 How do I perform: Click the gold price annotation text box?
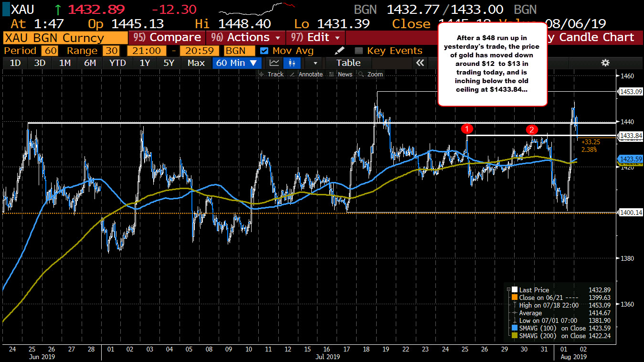tap(492, 64)
